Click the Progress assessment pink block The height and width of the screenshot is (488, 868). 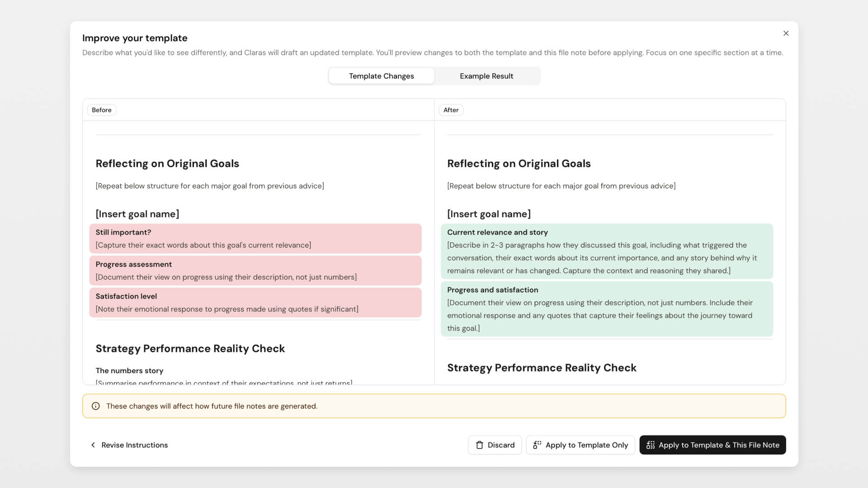(255, 270)
